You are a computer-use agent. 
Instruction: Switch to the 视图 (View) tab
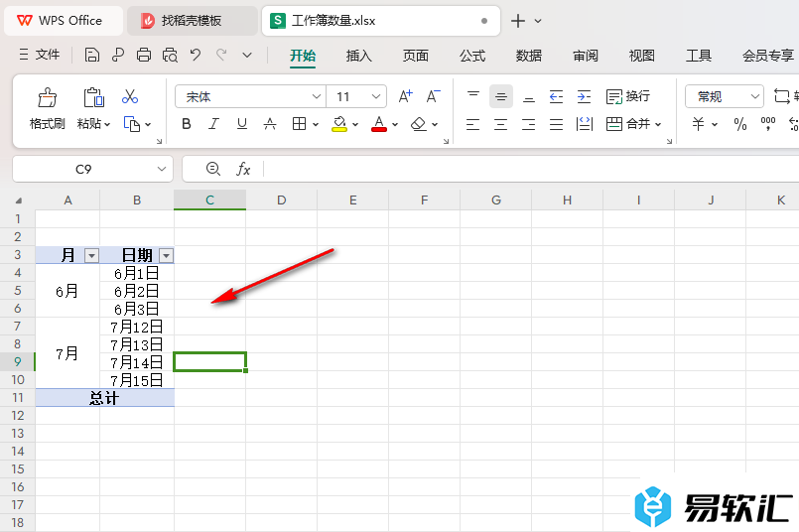click(641, 56)
